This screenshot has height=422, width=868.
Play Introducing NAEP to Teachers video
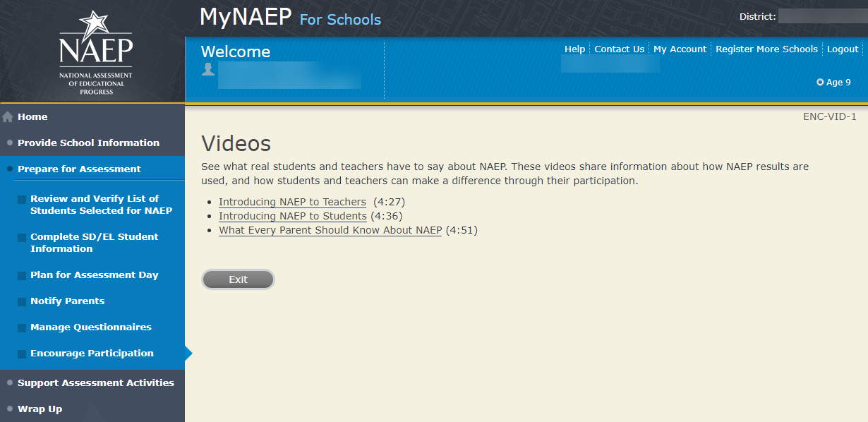click(292, 202)
